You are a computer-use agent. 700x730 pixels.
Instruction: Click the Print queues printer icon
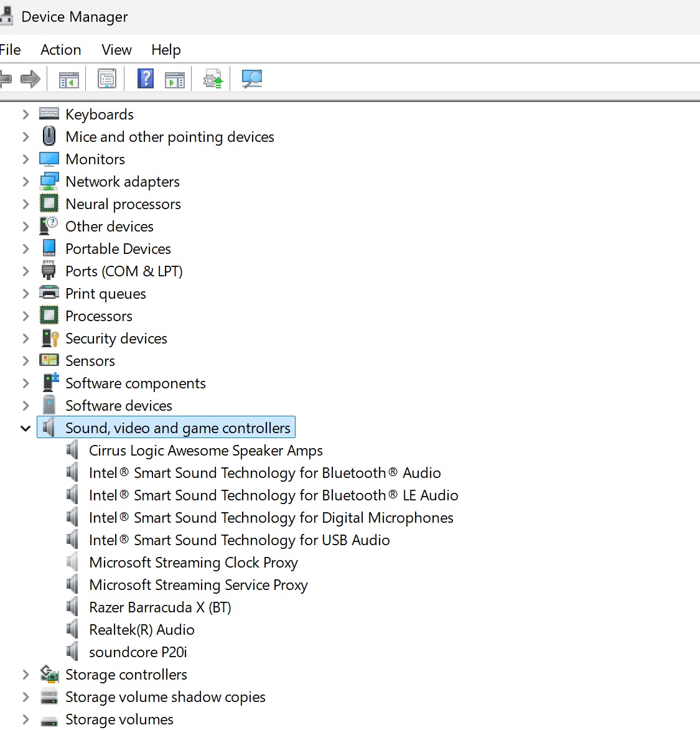tap(49, 293)
